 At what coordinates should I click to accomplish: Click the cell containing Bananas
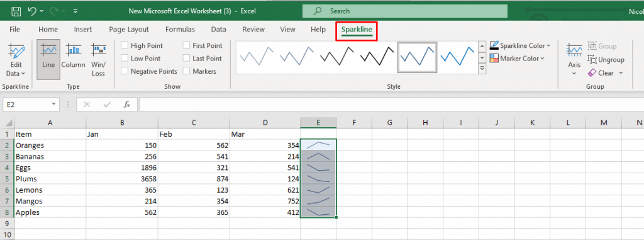click(x=50, y=156)
